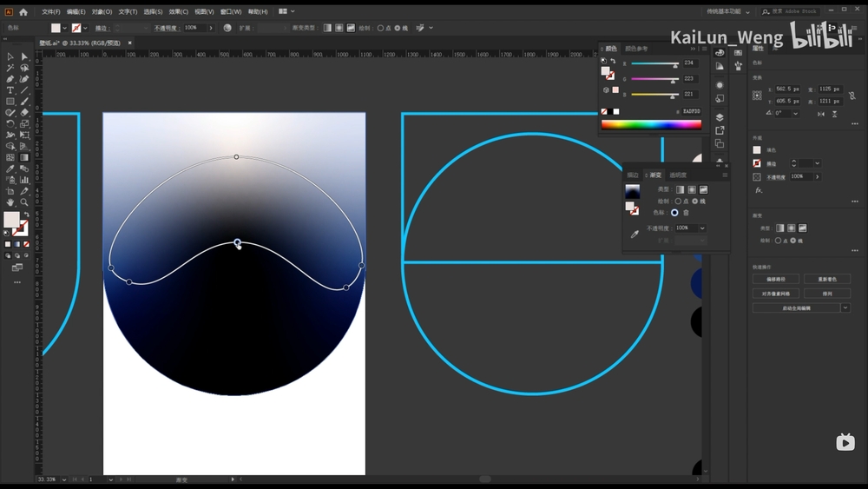This screenshot has width=868, height=489.
Task: Open the fill color dropdown in control bar
Action: 65,28
